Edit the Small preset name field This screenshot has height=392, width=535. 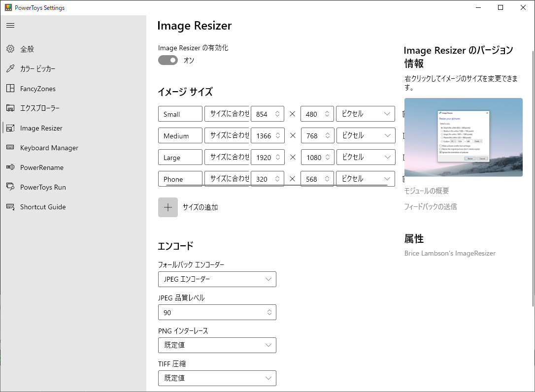coord(180,114)
